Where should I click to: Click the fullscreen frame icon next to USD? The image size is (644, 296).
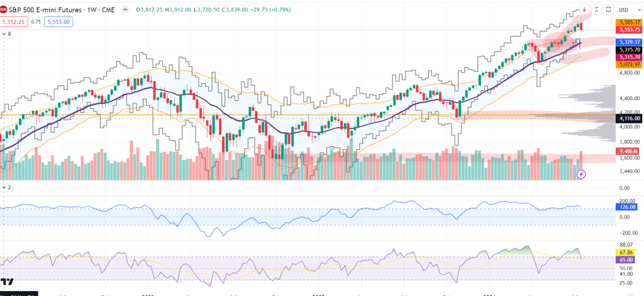(608, 9)
